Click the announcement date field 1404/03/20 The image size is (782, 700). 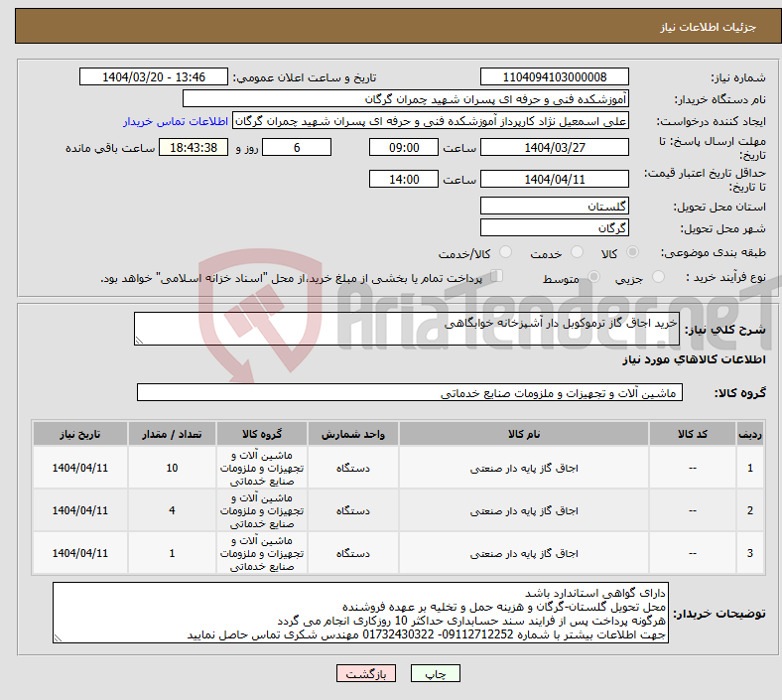(154, 76)
